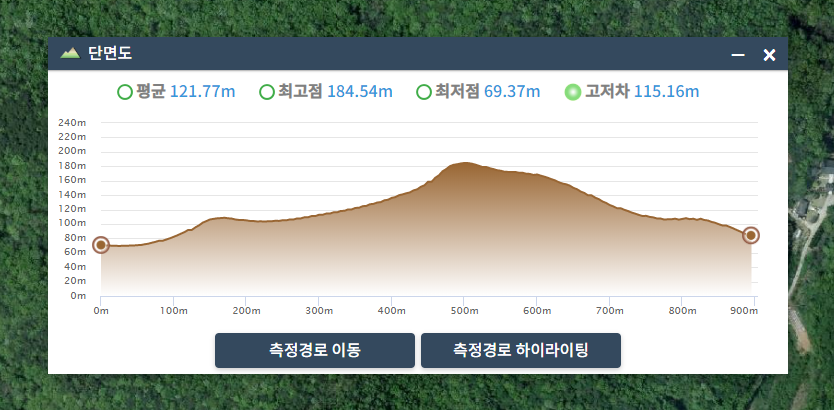Close the 단면도 panel

pyautogui.click(x=769, y=55)
